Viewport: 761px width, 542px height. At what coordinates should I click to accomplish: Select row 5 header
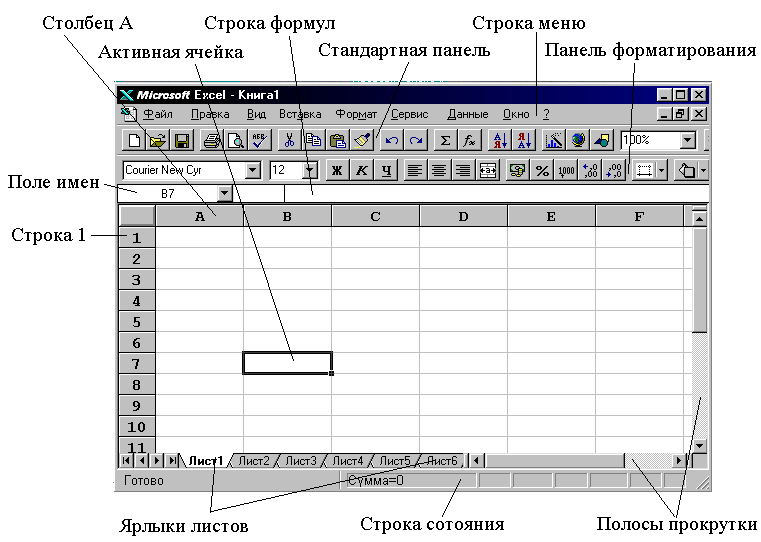137,322
